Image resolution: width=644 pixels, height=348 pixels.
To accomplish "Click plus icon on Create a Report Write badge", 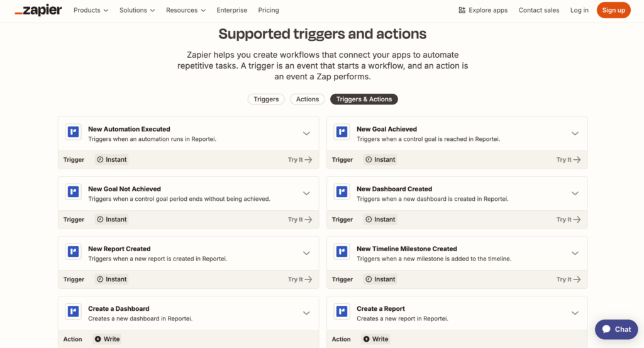I will click(367, 339).
